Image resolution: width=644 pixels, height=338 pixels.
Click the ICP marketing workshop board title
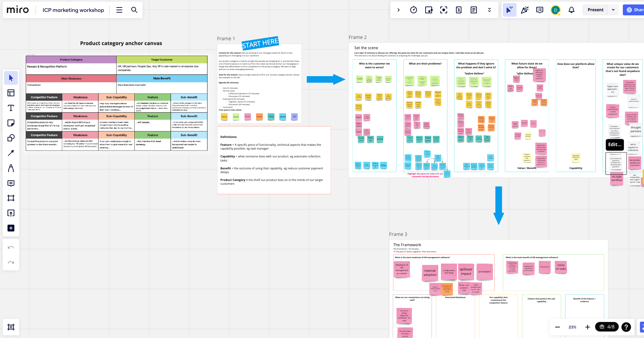coord(73,10)
